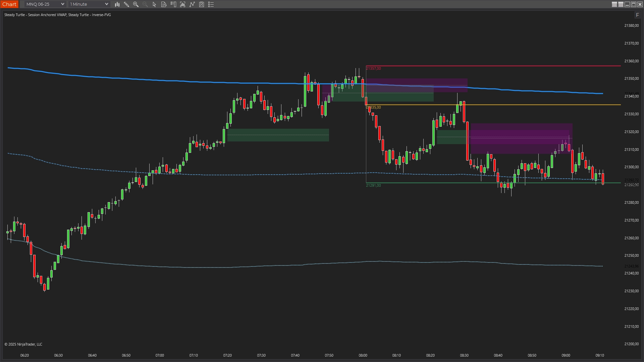
Task: Click the orange 21335,00 line label
Action: 373,108
